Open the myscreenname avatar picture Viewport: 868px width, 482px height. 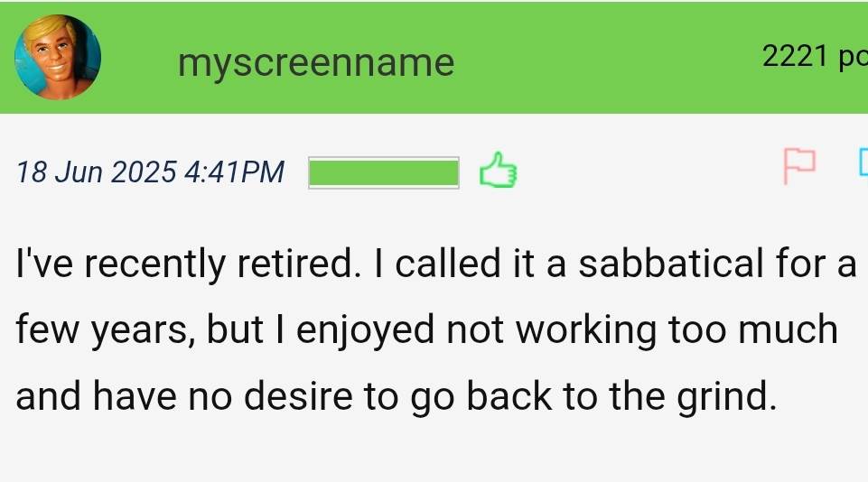(57, 58)
